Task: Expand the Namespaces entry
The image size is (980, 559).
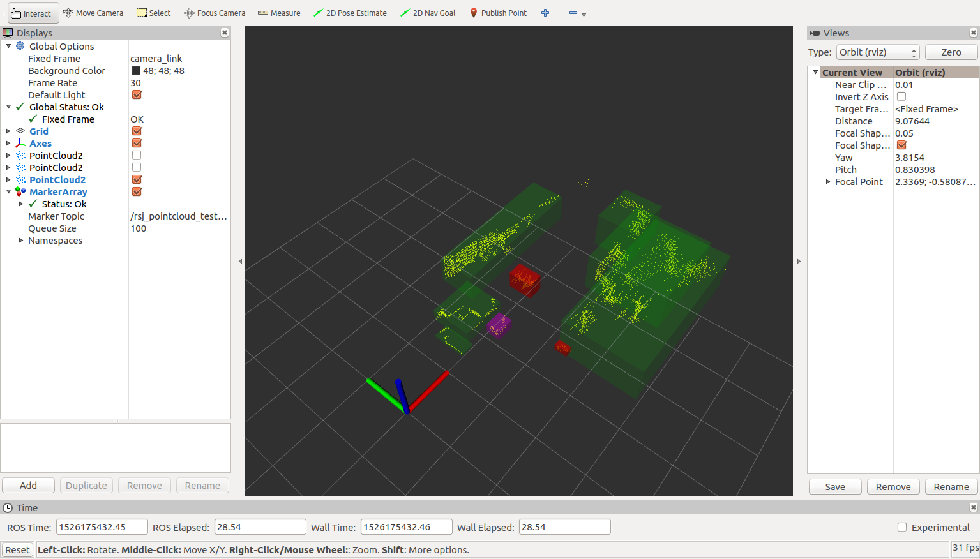Action: click(x=21, y=240)
